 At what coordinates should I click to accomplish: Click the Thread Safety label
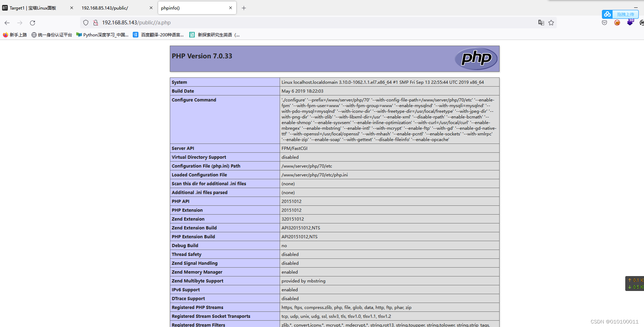[x=186, y=255]
